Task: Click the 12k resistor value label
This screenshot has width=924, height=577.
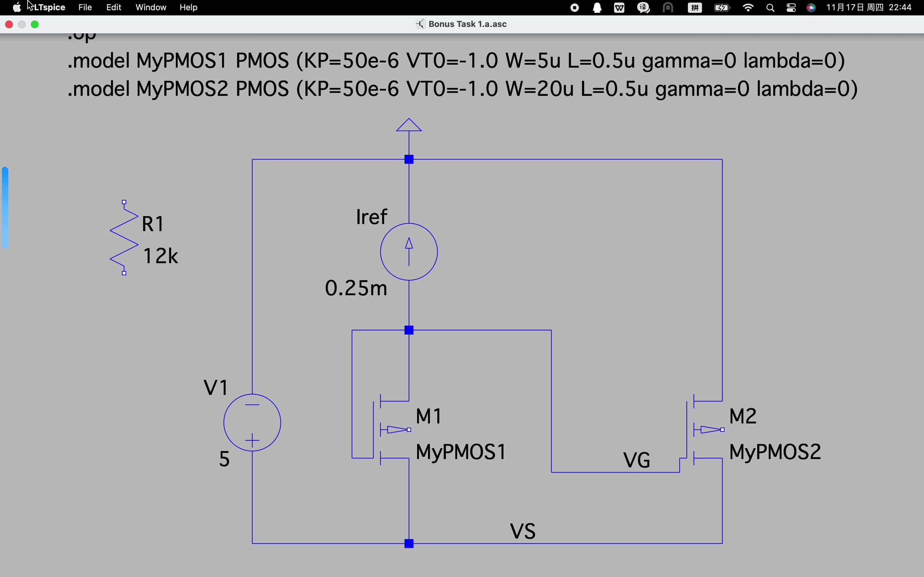Action: pyautogui.click(x=160, y=256)
